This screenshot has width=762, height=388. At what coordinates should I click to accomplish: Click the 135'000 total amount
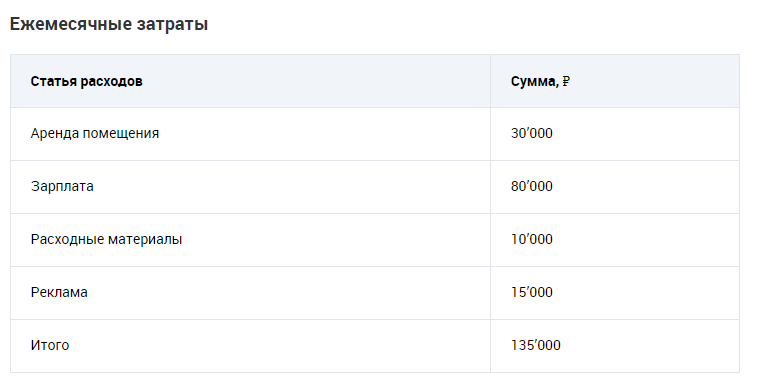536,345
